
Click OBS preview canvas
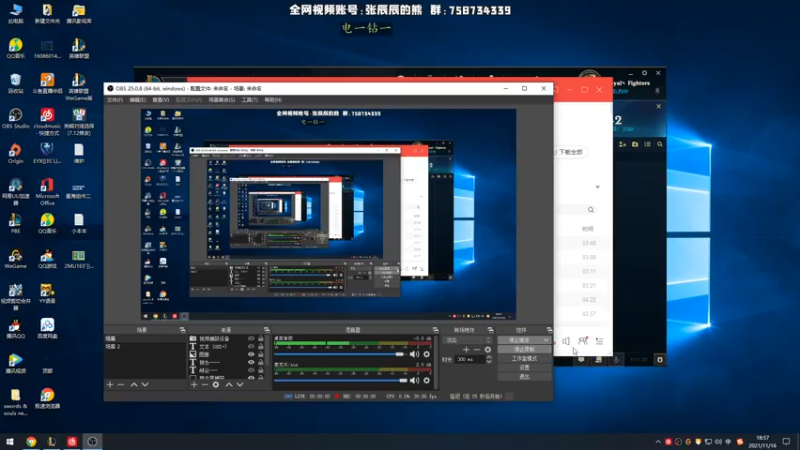(x=329, y=214)
